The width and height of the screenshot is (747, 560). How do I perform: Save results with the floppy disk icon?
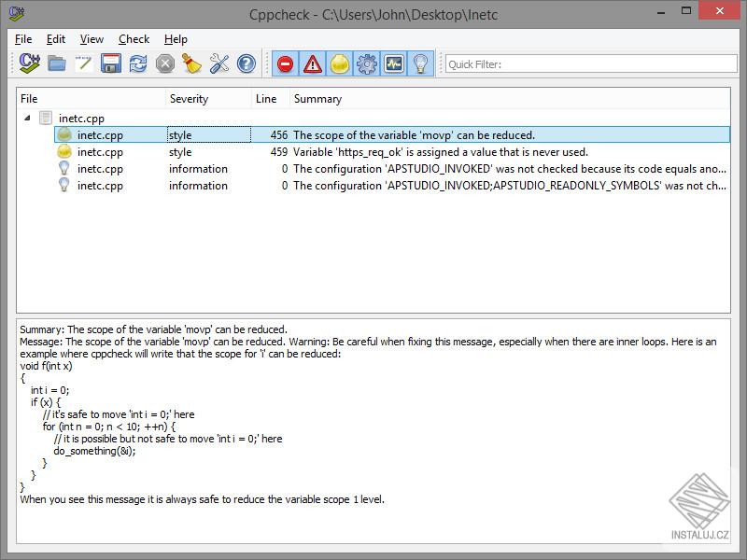pyautogui.click(x=111, y=63)
